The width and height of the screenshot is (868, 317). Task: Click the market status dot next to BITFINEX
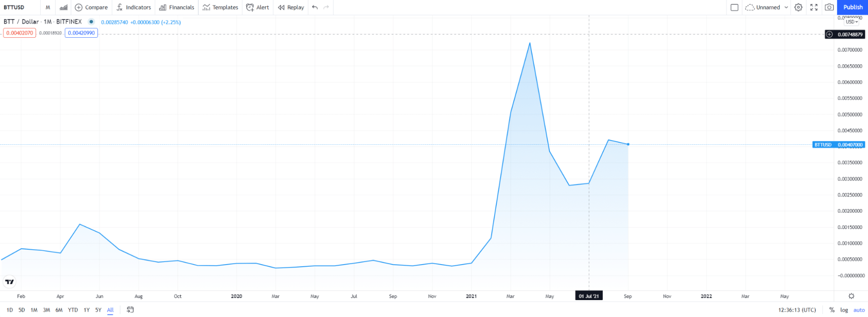[x=91, y=22]
